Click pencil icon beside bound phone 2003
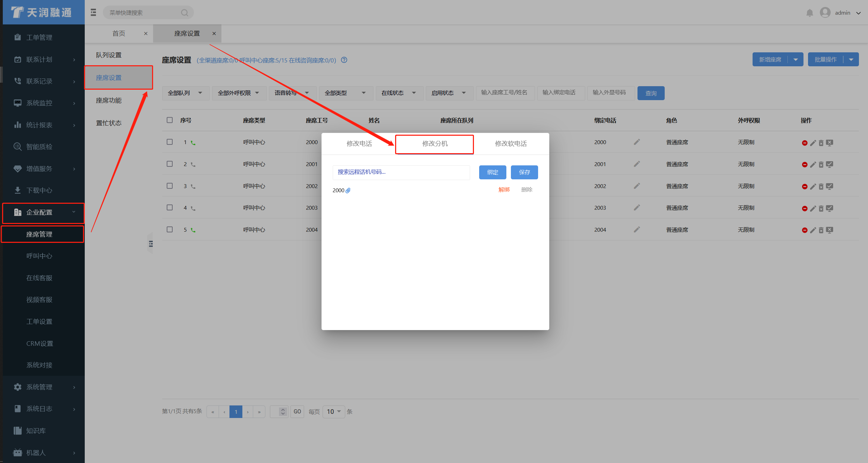 click(x=637, y=208)
